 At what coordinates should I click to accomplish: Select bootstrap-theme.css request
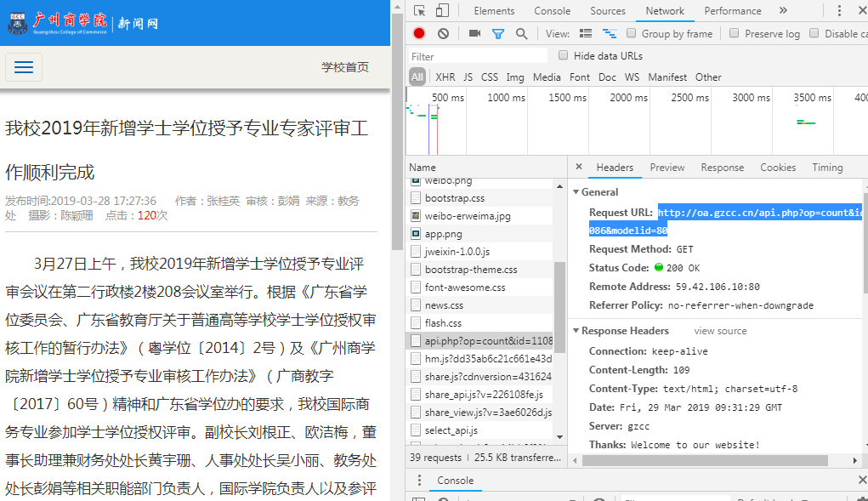[479, 269]
